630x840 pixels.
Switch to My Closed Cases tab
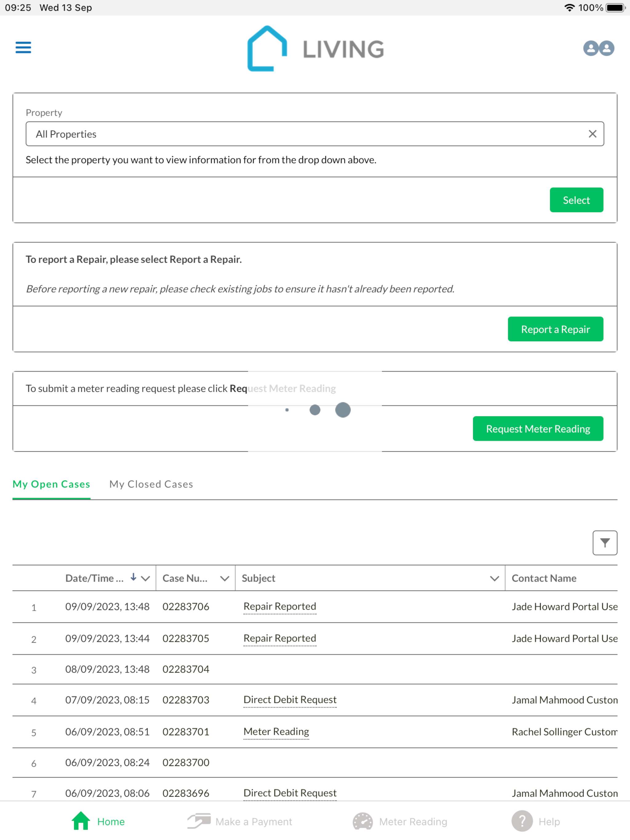[x=151, y=484]
